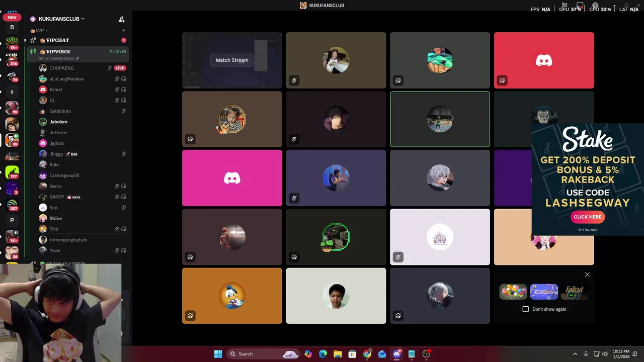Click the Fallout thumbnail in promo popup
Viewport: 644px width, 362px height.
[575, 292]
